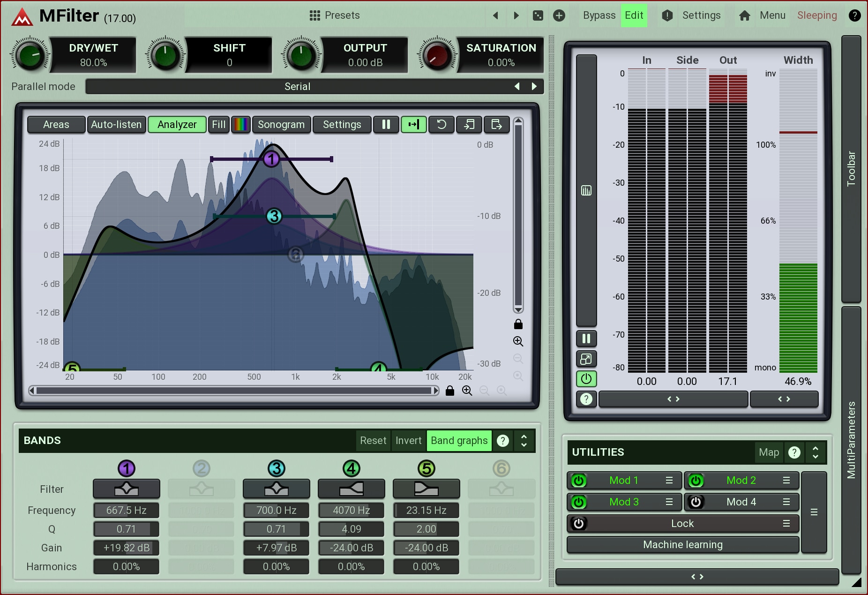This screenshot has width=868, height=595.
Task: Click the analyzer color spectrum icon
Action: click(241, 125)
